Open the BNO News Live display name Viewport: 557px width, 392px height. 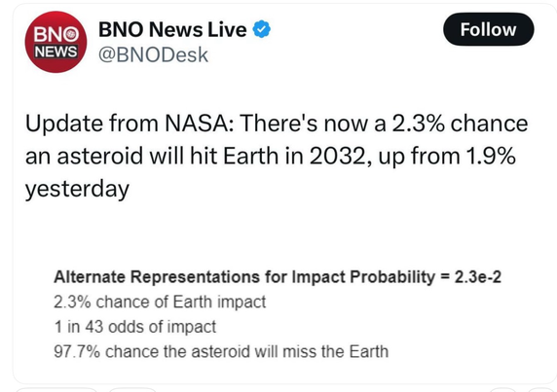[172, 29]
